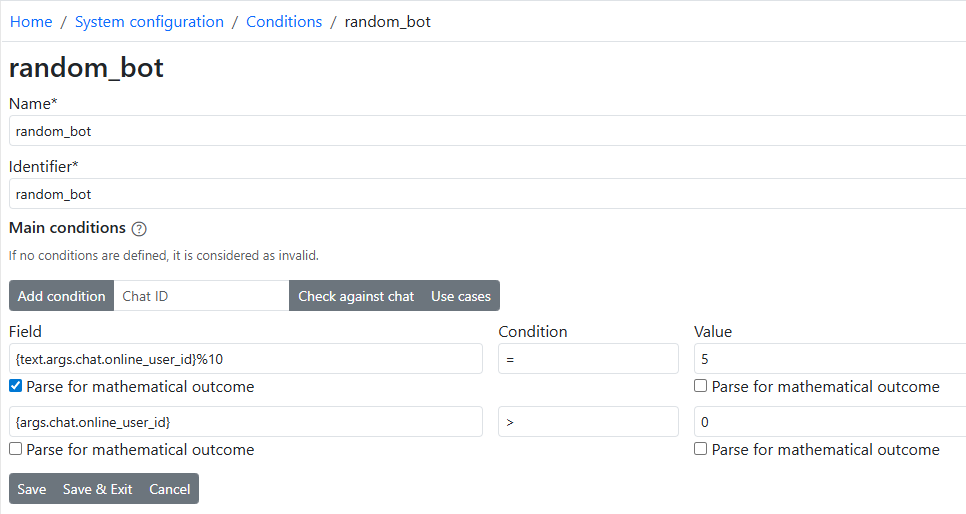
Task: Tick Parse for mathematical outcome on second Value
Action: (x=701, y=449)
